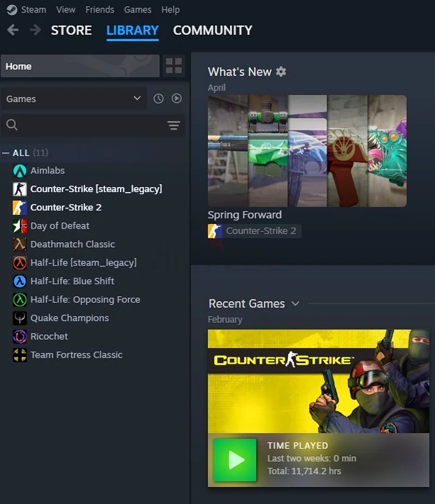Expand the Recent Games chevron
The width and height of the screenshot is (435, 504).
coord(295,303)
